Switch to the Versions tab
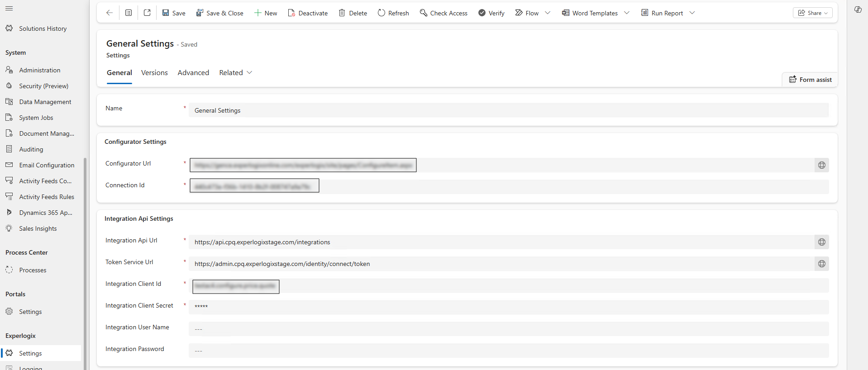 [154, 73]
